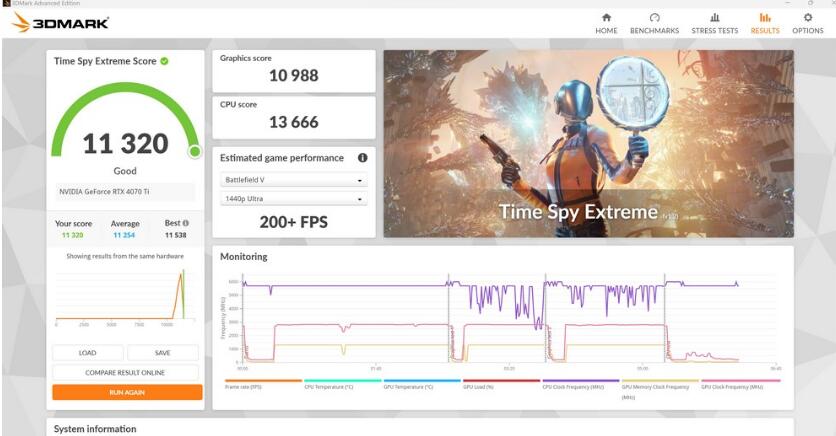Click the Monitoring heading
This screenshot has height=436, width=836.
point(244,257)
